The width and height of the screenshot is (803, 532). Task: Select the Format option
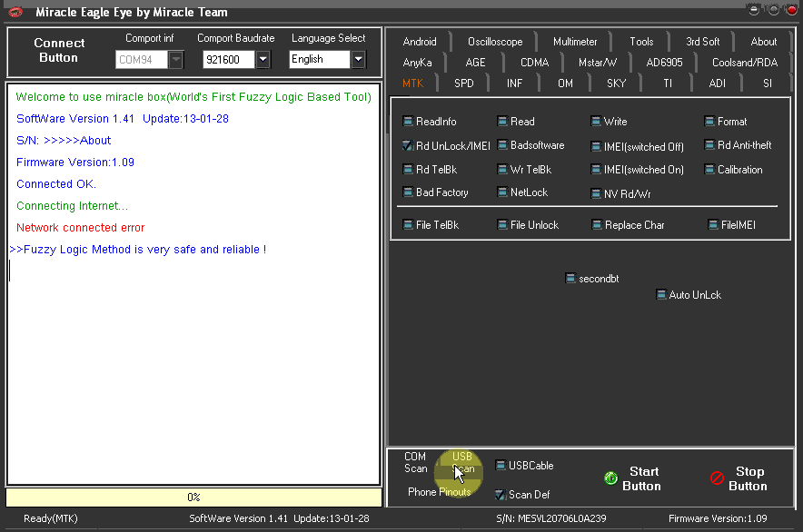(726, 122)
